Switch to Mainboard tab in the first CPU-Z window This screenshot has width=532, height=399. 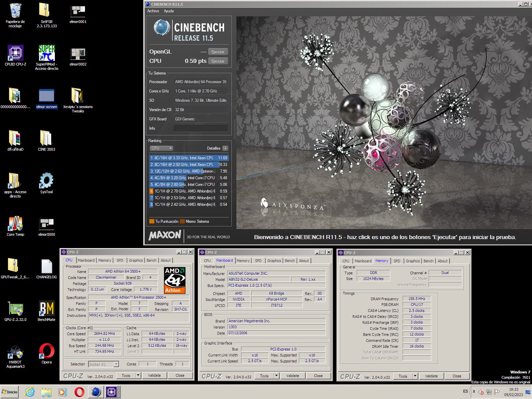point(86,260)
